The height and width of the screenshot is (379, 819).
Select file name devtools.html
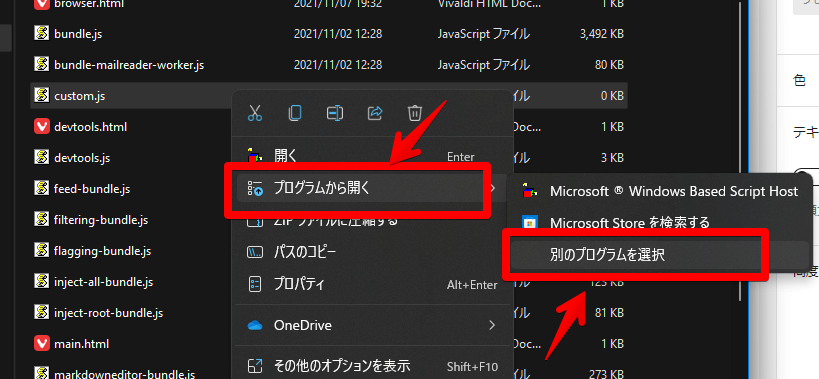point(90,127)
